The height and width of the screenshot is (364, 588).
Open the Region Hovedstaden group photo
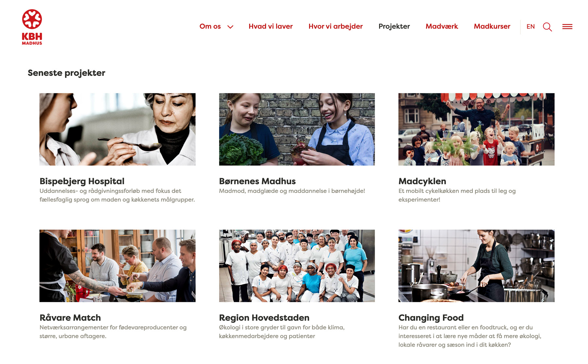coord(297,266)
